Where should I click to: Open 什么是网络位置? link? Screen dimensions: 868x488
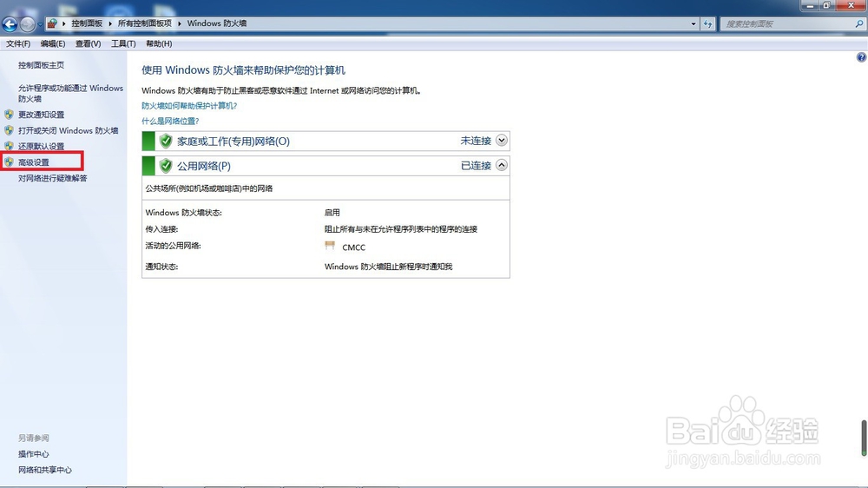[x=170, y=121]
